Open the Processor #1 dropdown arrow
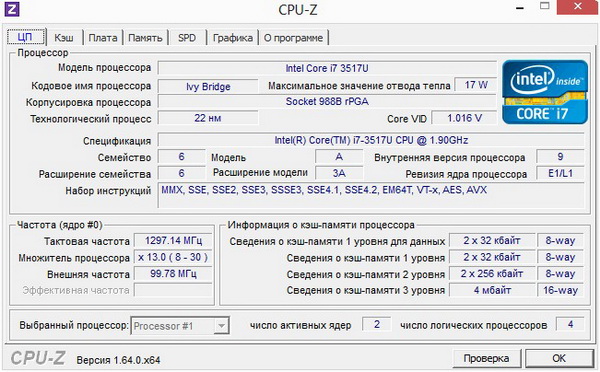The width and height of the screenshot is (600, 372). pos(221,326)
